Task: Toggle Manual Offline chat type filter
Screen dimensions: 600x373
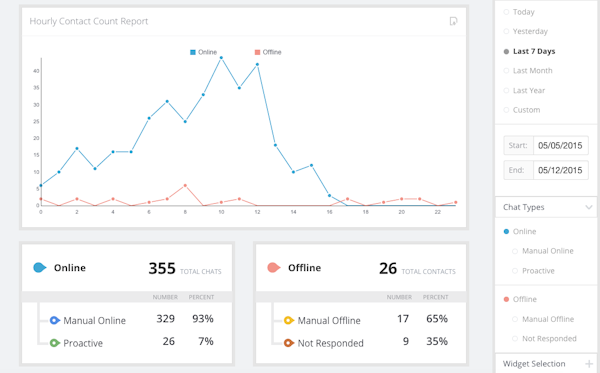Action: 515,319
